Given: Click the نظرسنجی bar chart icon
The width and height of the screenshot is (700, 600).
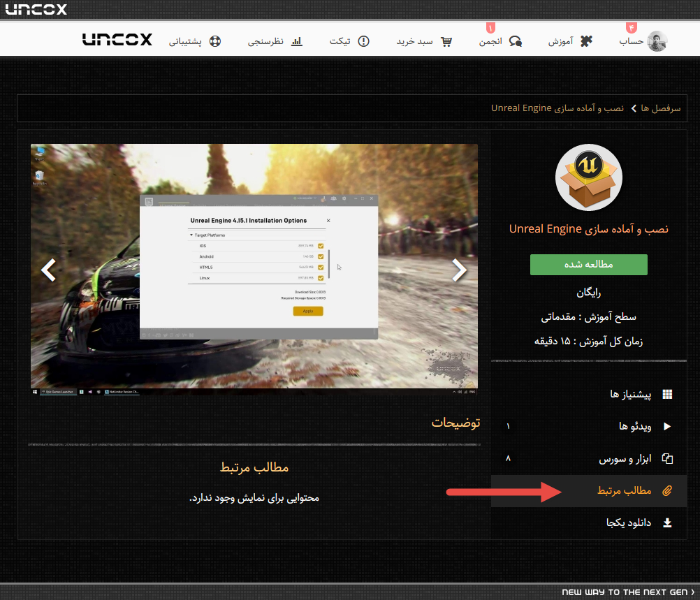Looking at the screenshot, I should point(297,41).
